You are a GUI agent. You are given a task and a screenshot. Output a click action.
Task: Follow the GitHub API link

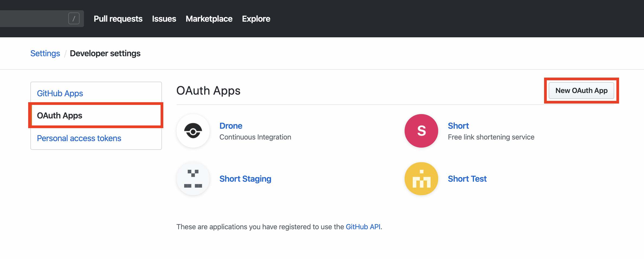tap(363, 227)
